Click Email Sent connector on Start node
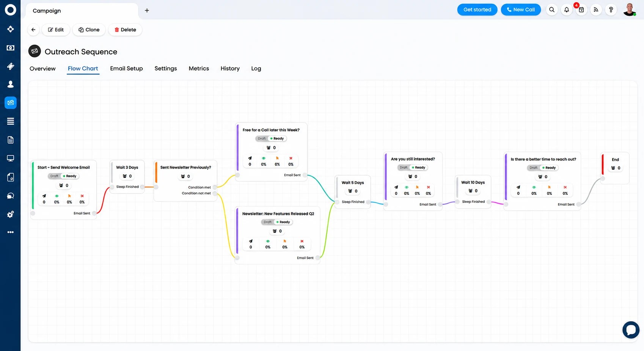 94,213
